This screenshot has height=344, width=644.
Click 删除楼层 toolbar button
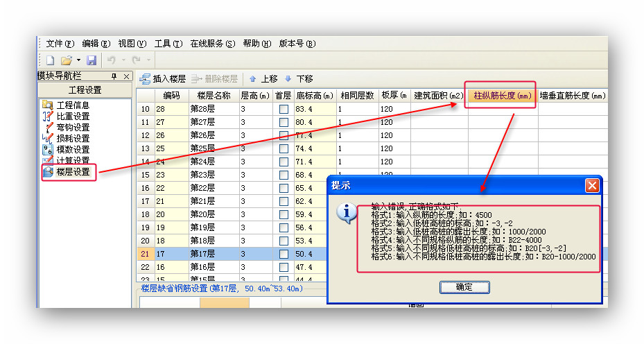click(x=214, y=78)
